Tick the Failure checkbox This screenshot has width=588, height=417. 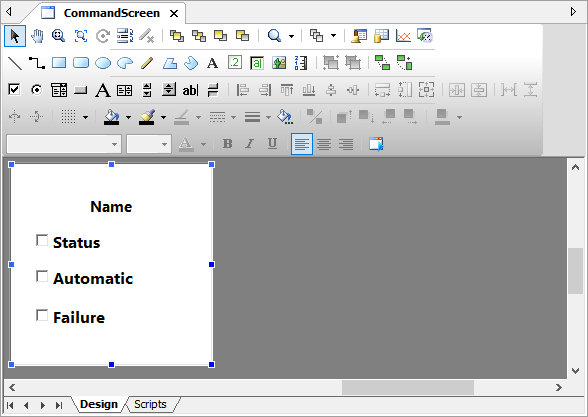coord(42,315)
